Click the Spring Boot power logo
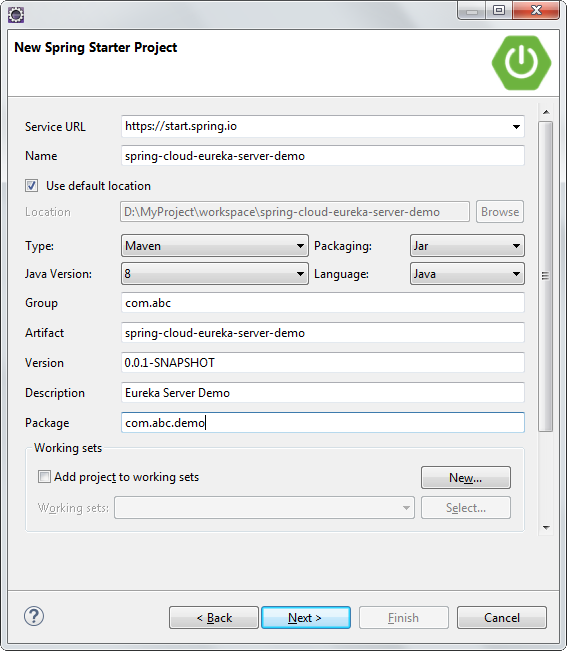The height and width of the screenshot is (651, 567). pyautogui.click(x=521, y=63)
